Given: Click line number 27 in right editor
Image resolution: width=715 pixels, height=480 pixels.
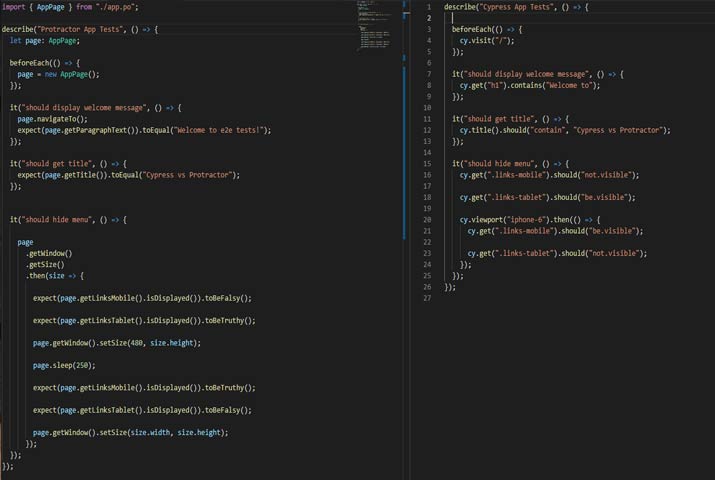Looking at the screenshot, I should [427, 298].
